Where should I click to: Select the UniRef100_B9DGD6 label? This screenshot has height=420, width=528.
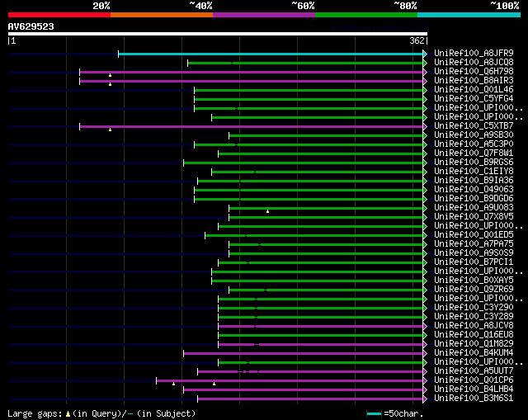pos(474,199)
